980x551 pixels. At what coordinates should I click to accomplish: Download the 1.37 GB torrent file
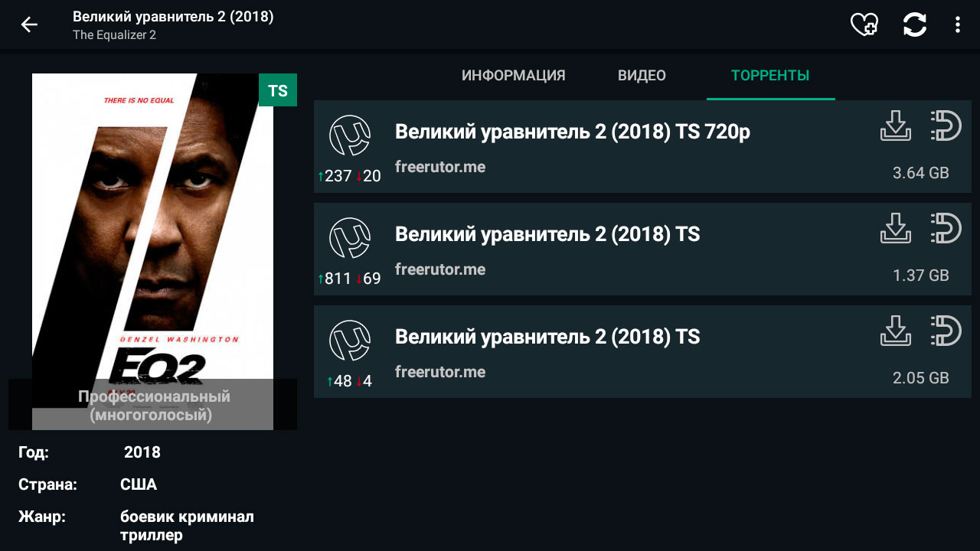[x=896, y=229]
